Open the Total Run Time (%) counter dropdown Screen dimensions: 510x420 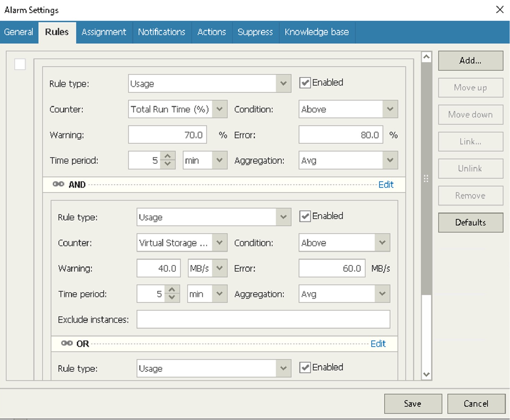[219, 109]
